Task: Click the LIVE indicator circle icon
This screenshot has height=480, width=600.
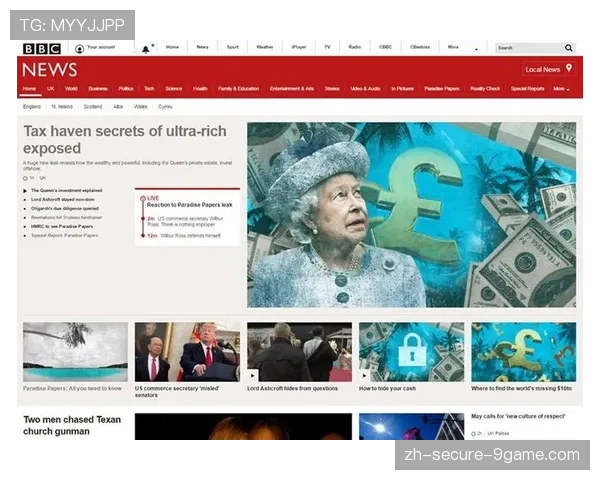Action: point(141,198)
